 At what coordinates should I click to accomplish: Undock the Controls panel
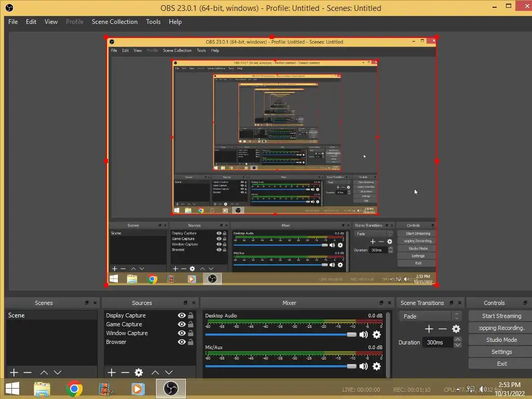[525, 303]
